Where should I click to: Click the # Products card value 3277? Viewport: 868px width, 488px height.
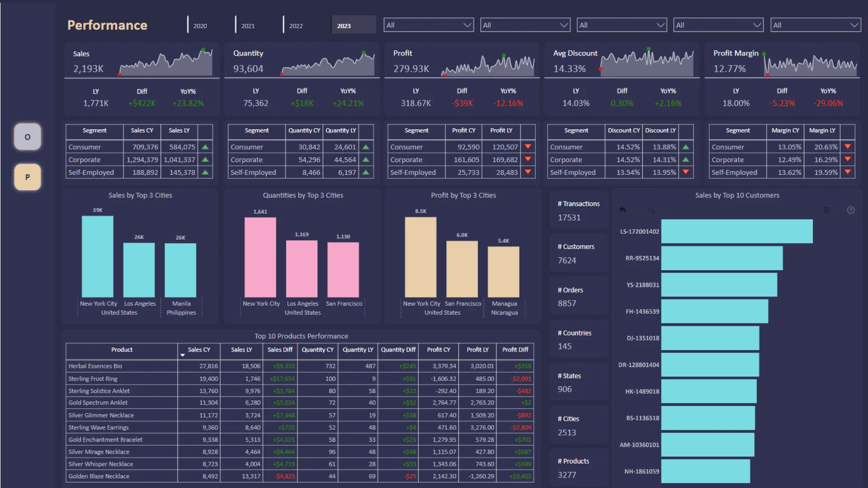tap(567, 475)
